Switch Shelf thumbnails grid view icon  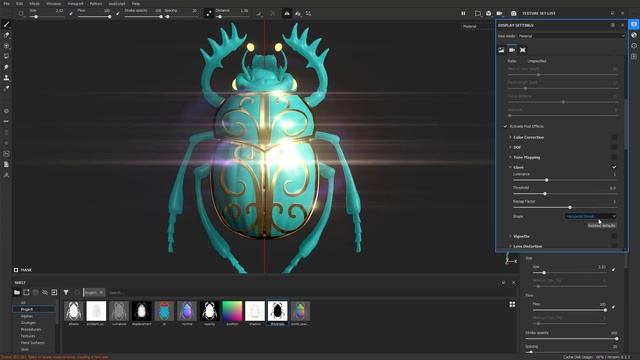coord(512,304)
